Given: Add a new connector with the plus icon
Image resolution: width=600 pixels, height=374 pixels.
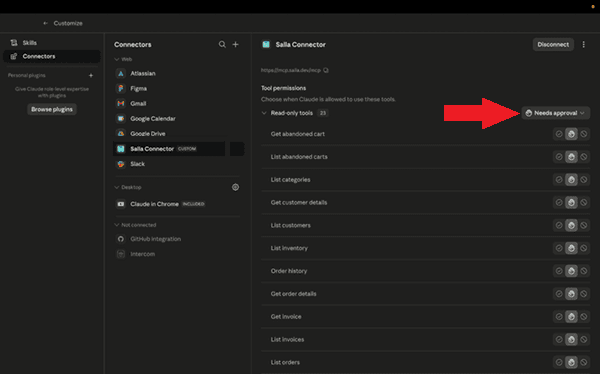Looking at the screenshot, I should [x=236, y=44].
